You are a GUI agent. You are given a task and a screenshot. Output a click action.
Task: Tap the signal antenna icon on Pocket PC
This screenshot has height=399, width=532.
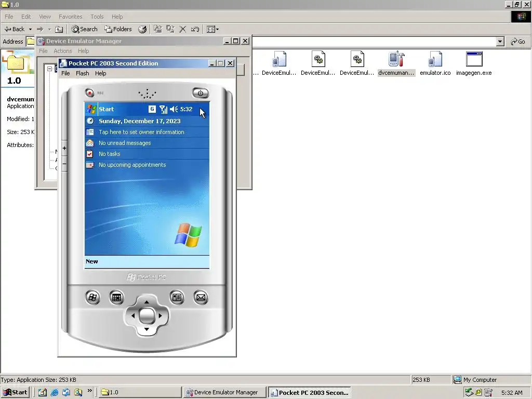coord(163,109)
